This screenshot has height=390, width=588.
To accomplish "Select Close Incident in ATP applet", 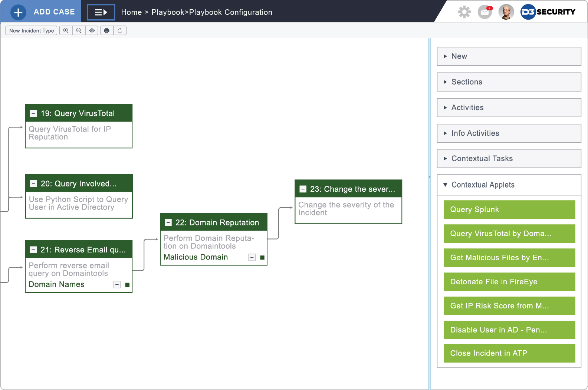I will point(509,353).
